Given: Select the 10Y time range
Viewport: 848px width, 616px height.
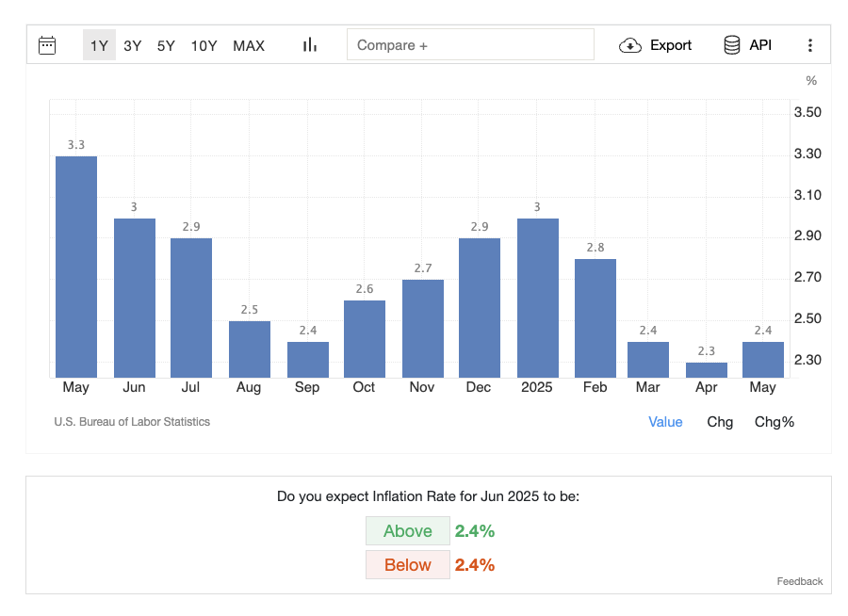Looking at the screenshot, I should click(204, 45).
